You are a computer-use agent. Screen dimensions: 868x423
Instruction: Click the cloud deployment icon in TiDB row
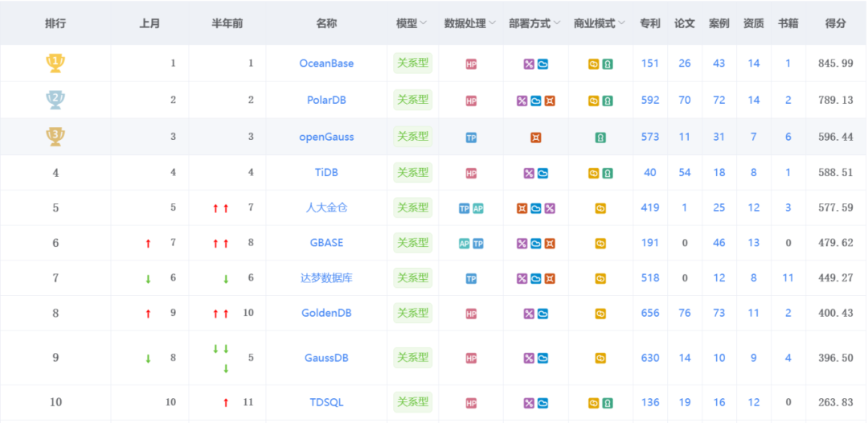click(542, 174)
